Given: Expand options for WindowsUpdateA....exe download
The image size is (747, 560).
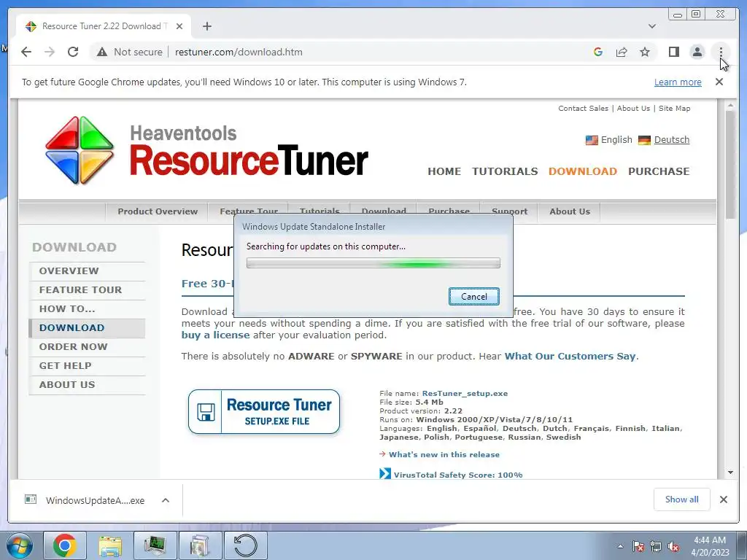Looking at the screenshot, I should (166, 500).
